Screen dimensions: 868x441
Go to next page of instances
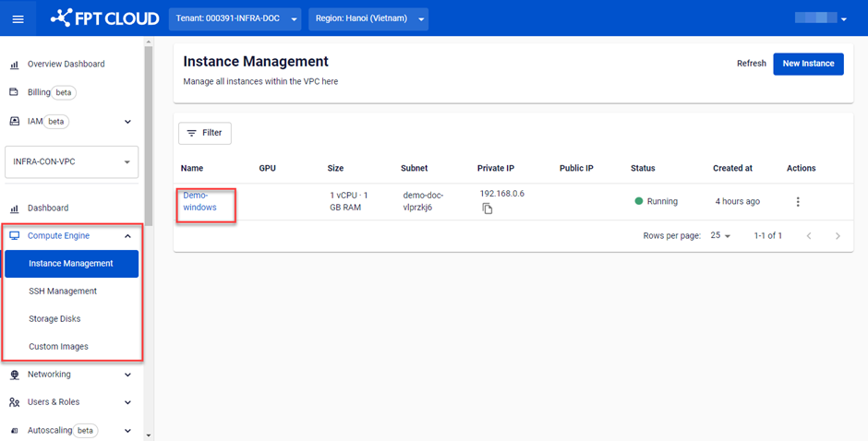pos(838,236)
